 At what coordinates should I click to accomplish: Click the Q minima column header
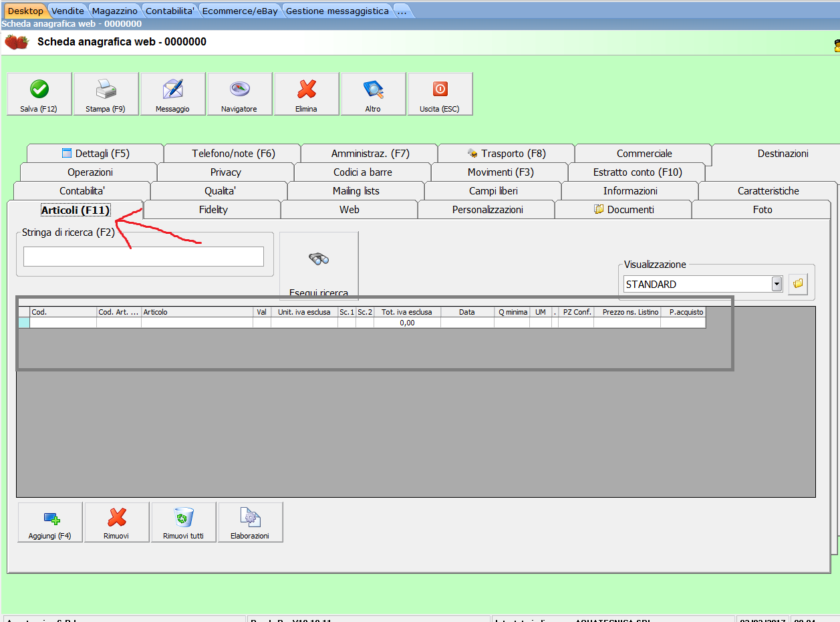point(513,312)
